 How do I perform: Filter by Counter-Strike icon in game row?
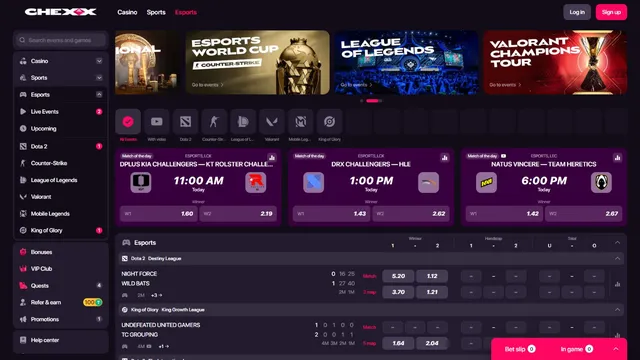(214, 122)
